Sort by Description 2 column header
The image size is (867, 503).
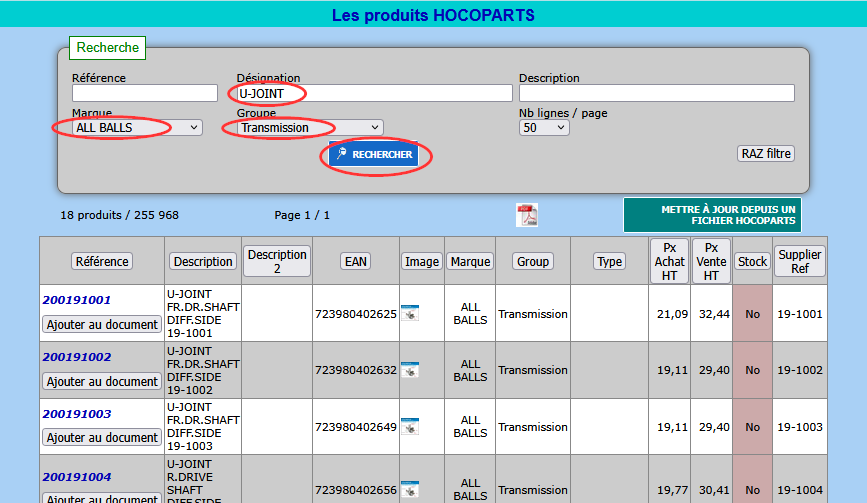277,261
